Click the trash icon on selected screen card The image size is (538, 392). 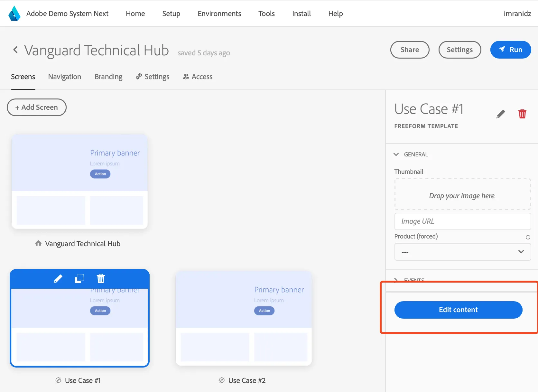(101, 278)
